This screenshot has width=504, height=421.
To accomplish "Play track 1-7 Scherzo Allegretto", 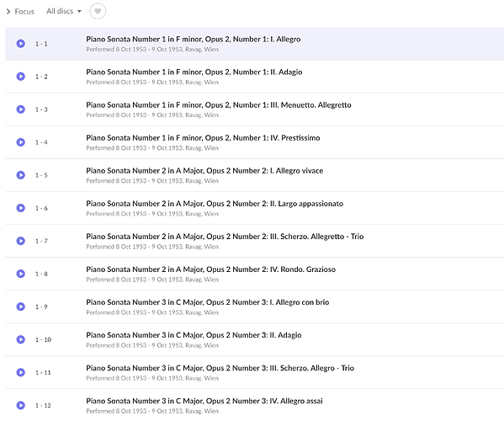I will tap(20, 241).
